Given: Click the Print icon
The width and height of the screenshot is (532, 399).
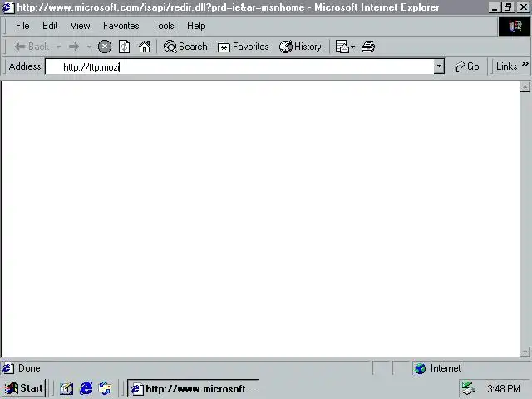Looking at the screenshot, I should coord(368,47).
